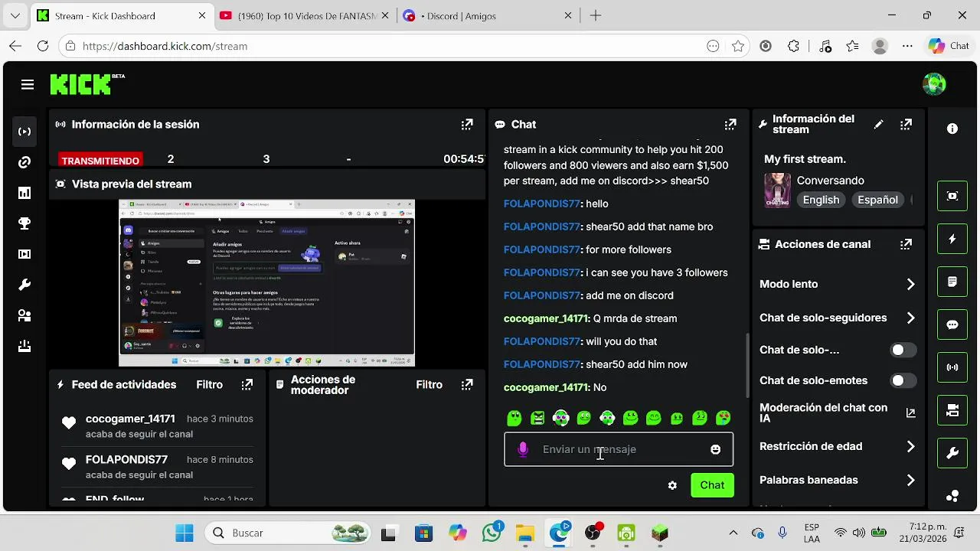Open a new browser tab

tap(596, 15)
